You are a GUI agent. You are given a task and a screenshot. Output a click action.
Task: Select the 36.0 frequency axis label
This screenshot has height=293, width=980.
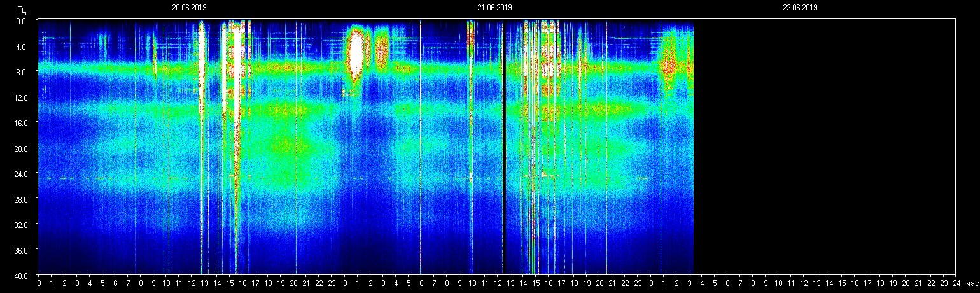click(x=21, y=250)
